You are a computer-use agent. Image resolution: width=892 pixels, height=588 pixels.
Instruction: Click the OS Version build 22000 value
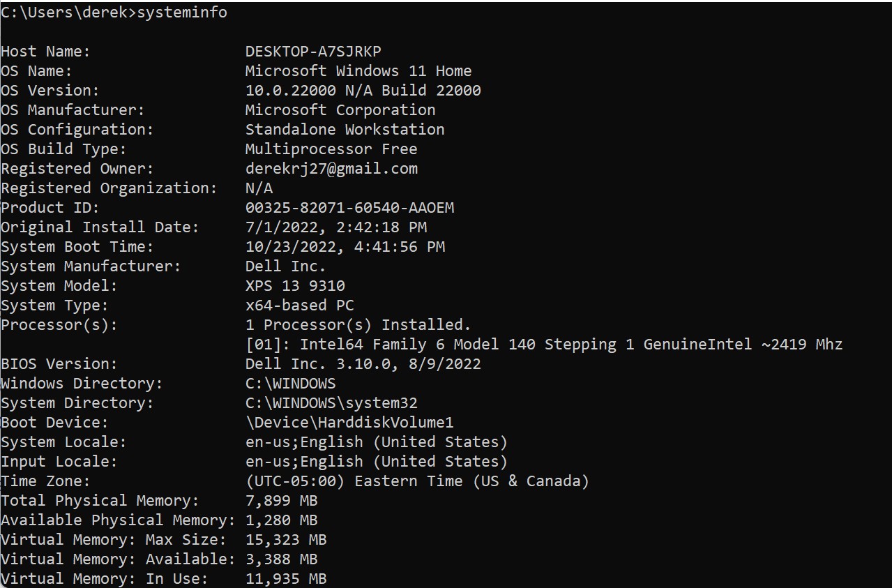(x=363, y=91)
